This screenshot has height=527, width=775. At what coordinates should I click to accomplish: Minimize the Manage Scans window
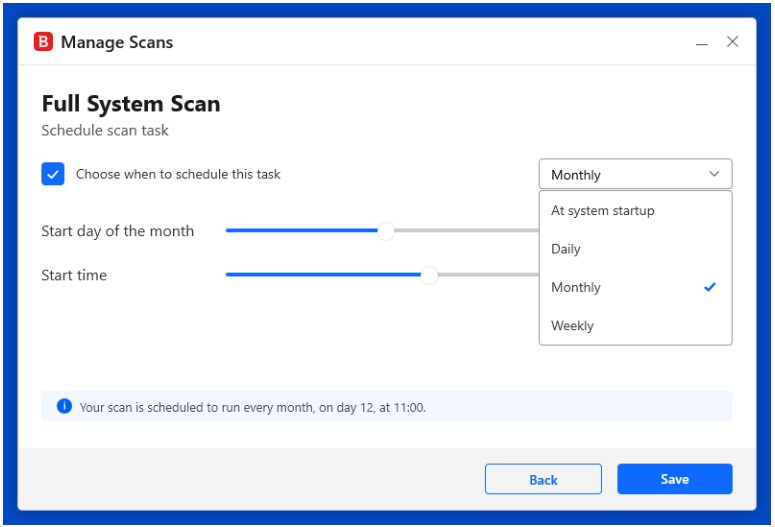point(702,43)
